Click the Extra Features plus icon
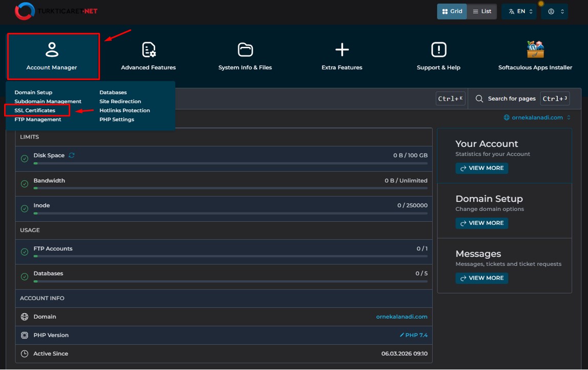The width and height of the screenshot is (588, 370). [x=342, y=50]
